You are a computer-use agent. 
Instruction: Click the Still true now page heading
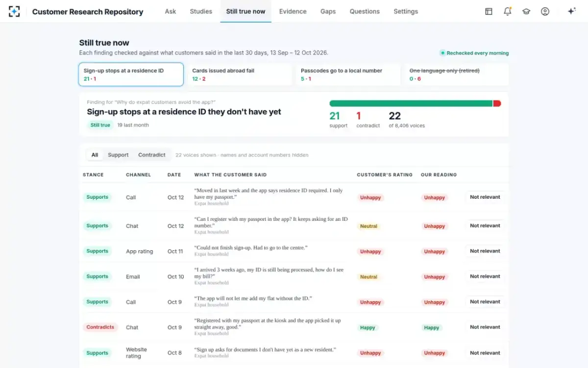click(104, 43)
